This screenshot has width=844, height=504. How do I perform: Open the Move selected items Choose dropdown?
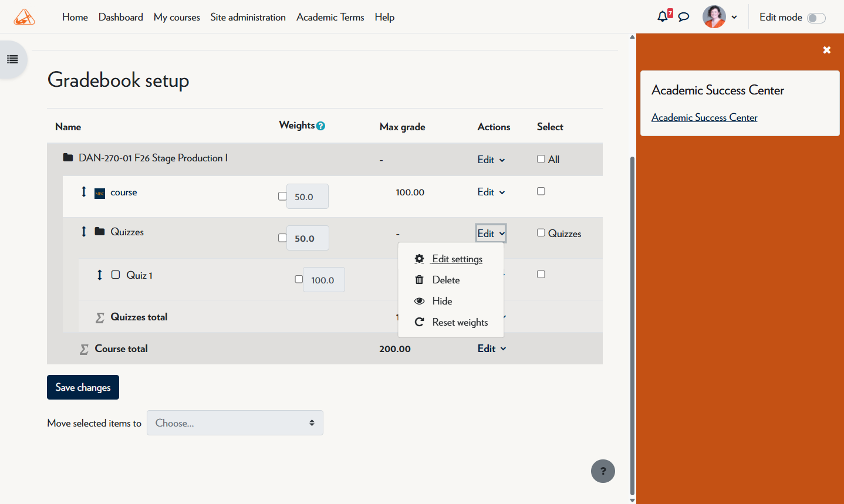coord(235,423)
